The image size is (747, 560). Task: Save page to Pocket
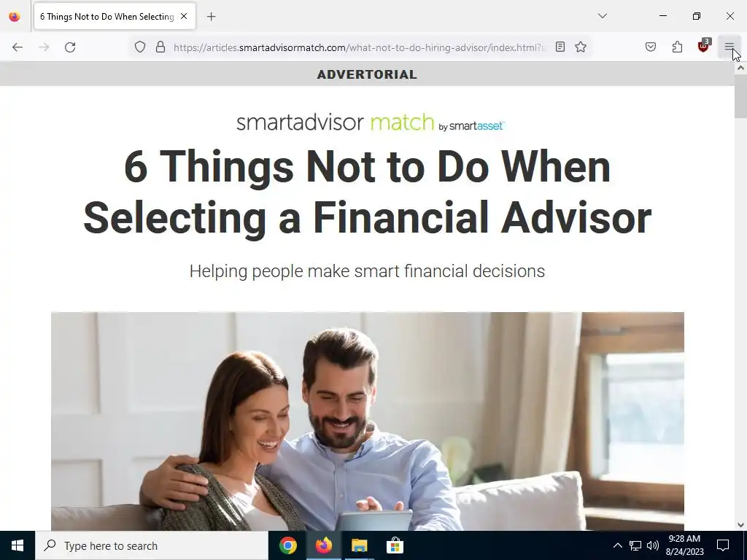pos(651,47)
